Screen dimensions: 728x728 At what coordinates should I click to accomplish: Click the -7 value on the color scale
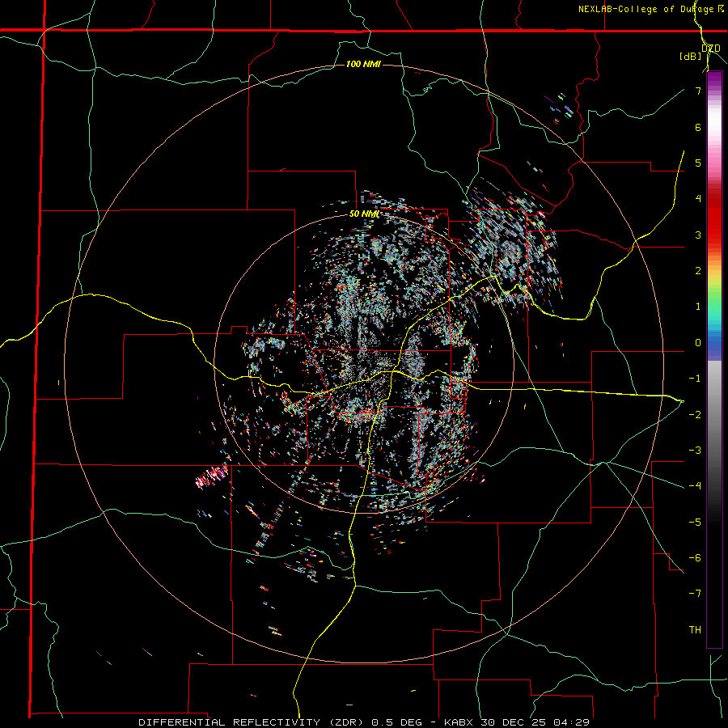tap(695, 594)
